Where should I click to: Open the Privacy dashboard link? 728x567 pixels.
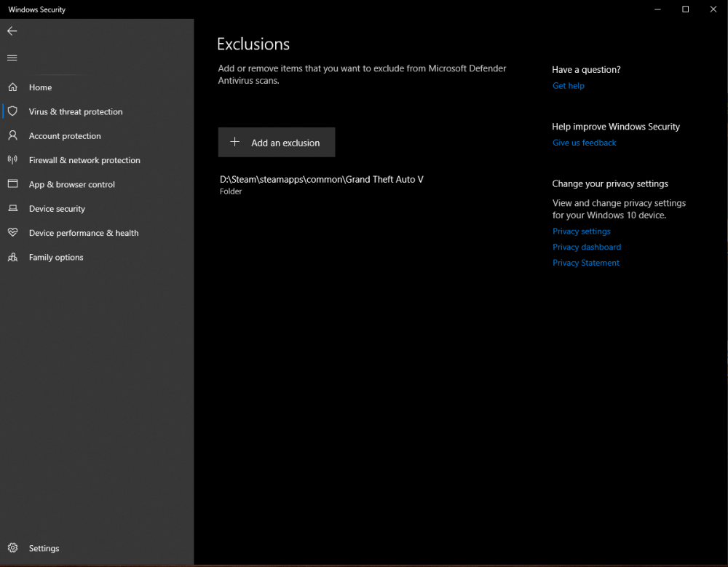(586, 247)
